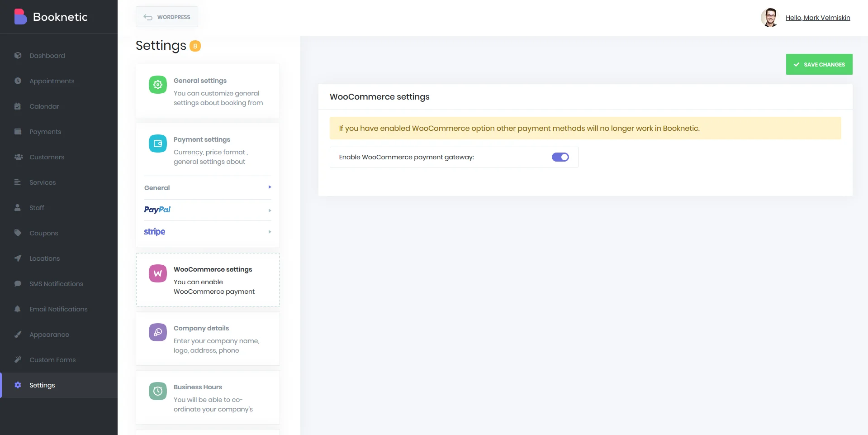Click the Business Hours clock icon
This screenshot has width=868, height=435.
pyautogui.click(x=157, y=391)
